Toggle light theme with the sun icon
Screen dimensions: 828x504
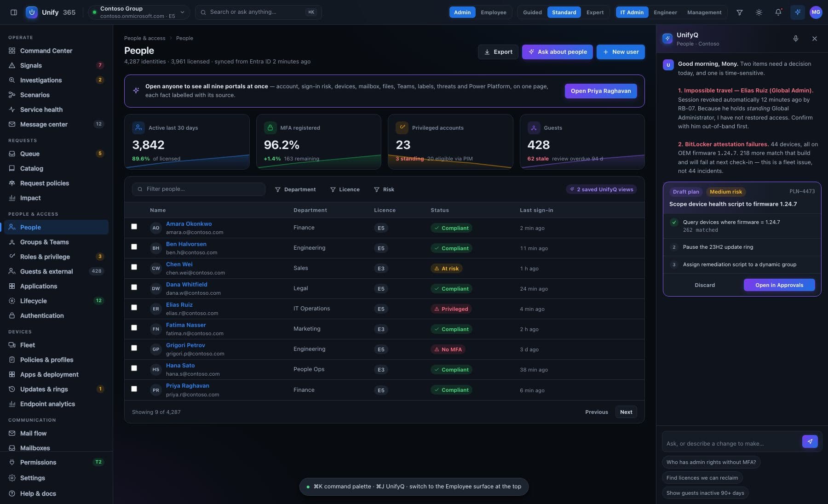pyautogui.click(x=759, y=12)
